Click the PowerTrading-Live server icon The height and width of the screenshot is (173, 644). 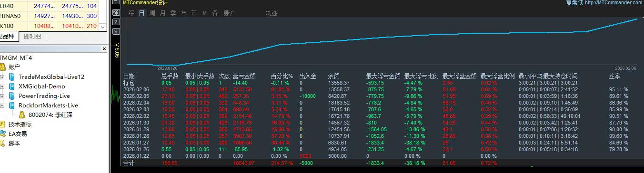click(12, 96)
